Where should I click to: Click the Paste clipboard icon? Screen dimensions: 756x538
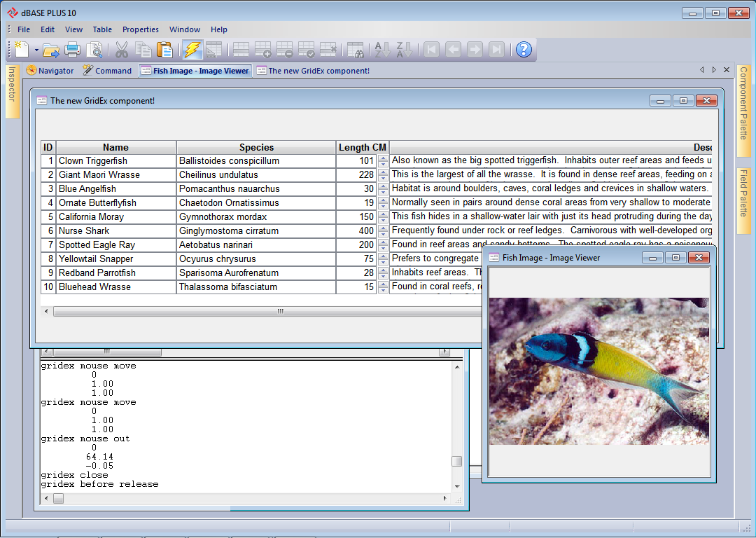pos(164,49)
